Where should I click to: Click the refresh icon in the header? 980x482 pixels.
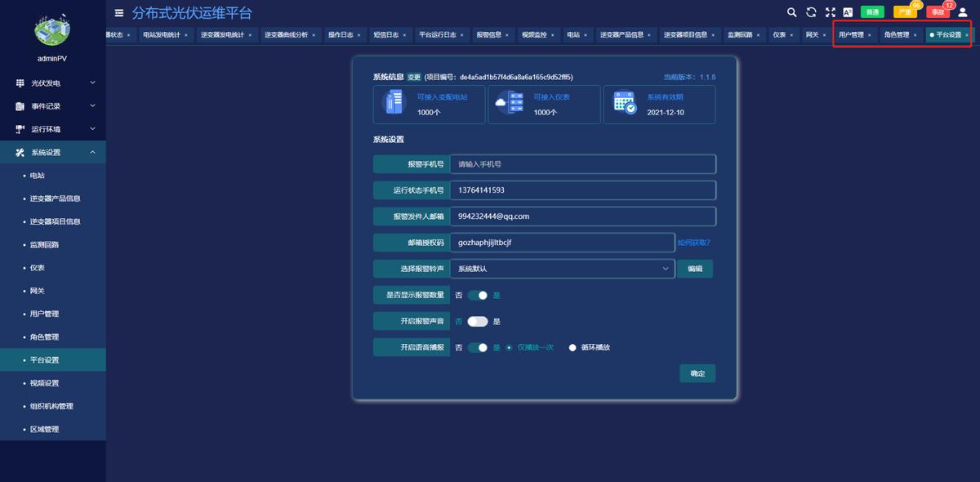[x=811, y=12]
